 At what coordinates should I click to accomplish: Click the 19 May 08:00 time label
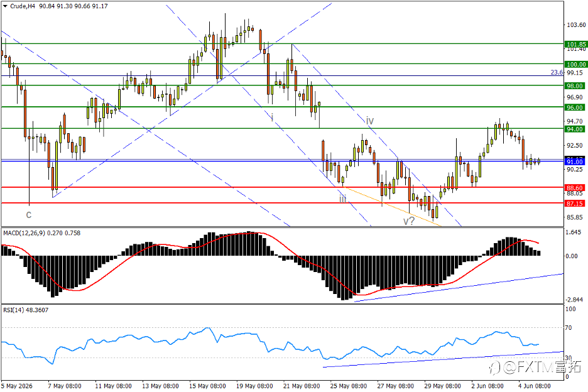click(254, 386)
